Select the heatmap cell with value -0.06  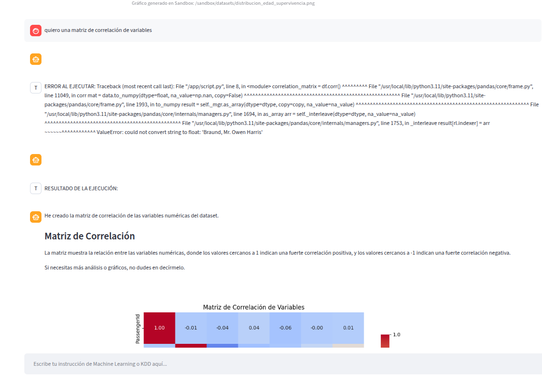coord(285,328)
